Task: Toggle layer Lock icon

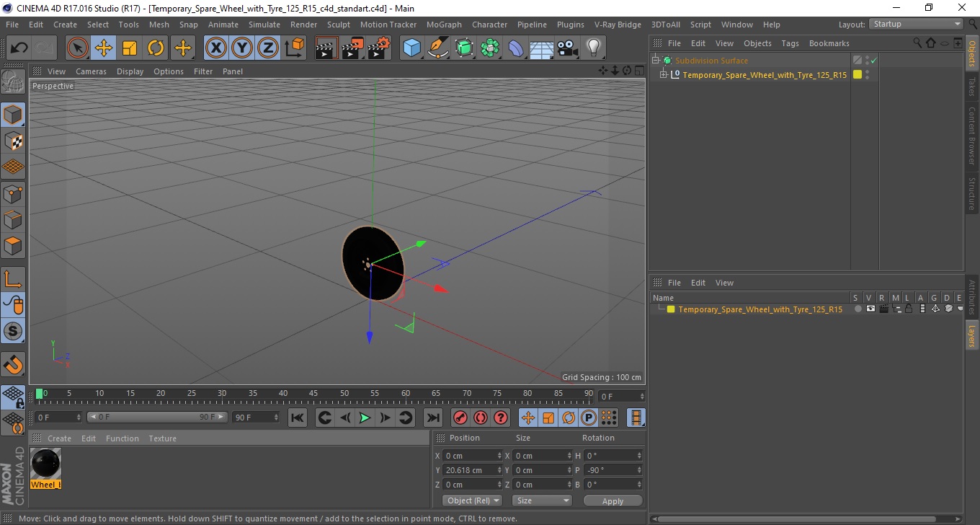Action: click(x=909, y=309)
